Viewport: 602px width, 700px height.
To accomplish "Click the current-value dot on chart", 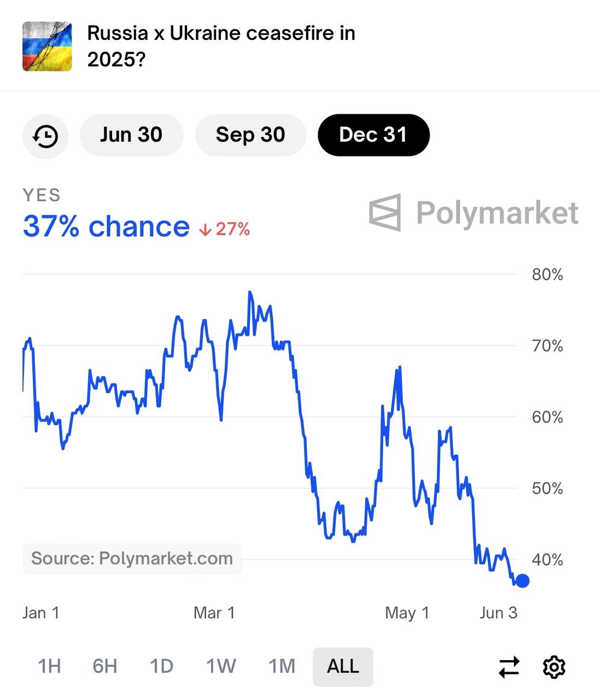I will coord(522,581).
